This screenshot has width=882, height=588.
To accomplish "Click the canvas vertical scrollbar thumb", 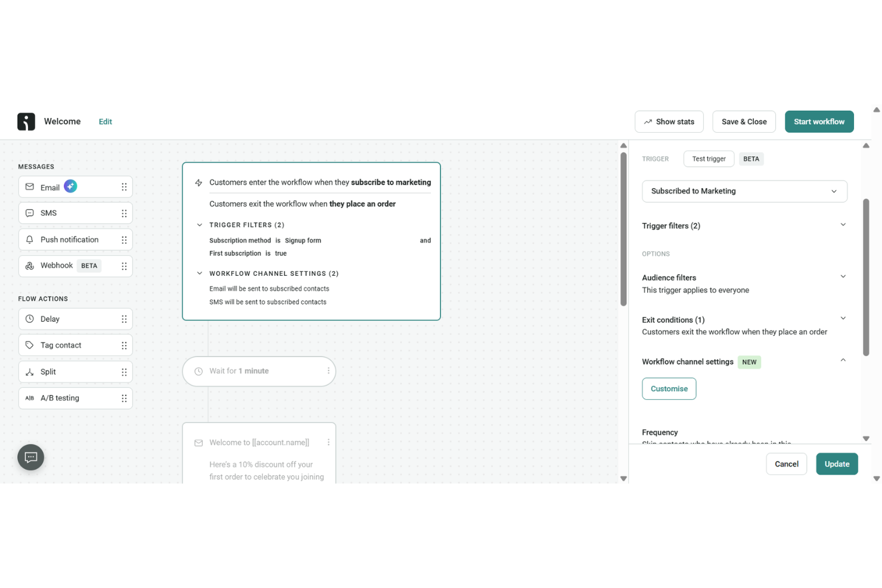I will tap(623, 229).
